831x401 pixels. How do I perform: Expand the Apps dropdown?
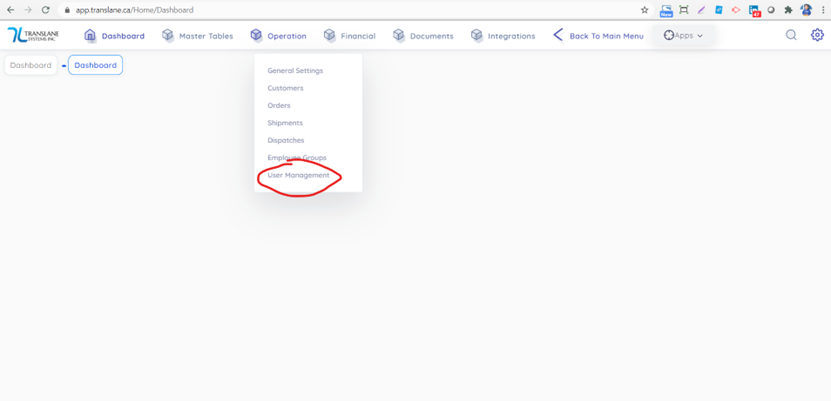tap(684, 35)
